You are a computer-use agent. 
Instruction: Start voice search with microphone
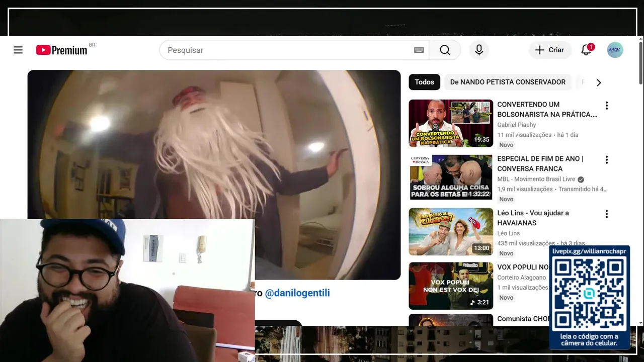[479, 50]
